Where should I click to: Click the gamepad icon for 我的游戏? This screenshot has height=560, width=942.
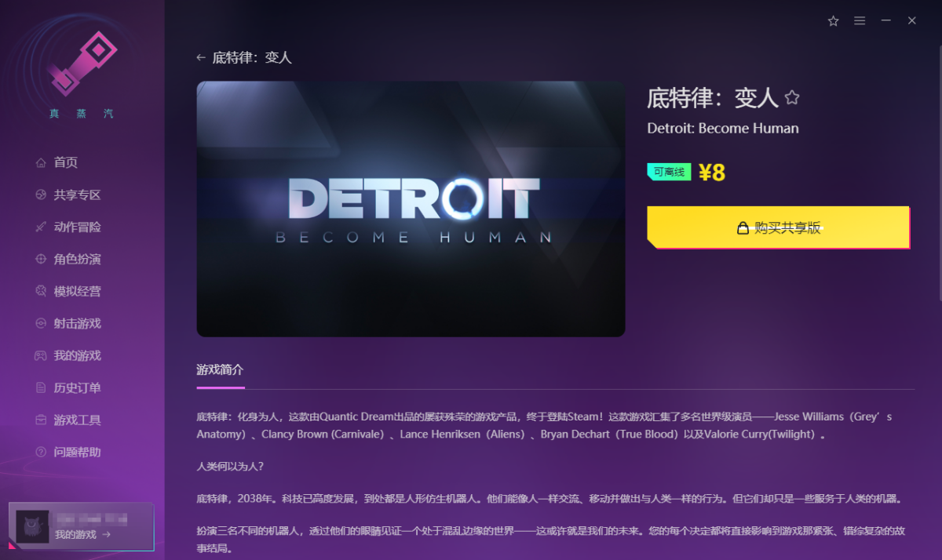pyautogui.click(x=41, y=356)
